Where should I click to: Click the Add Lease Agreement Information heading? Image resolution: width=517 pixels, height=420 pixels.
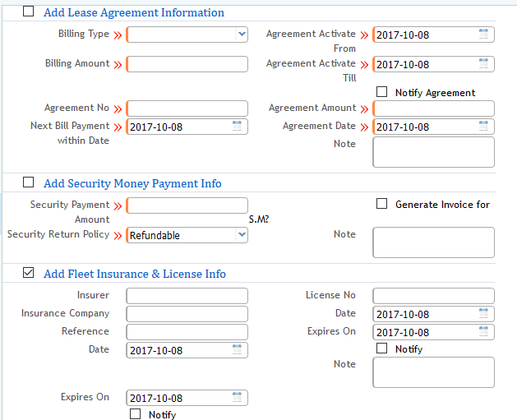click(133, 13)
